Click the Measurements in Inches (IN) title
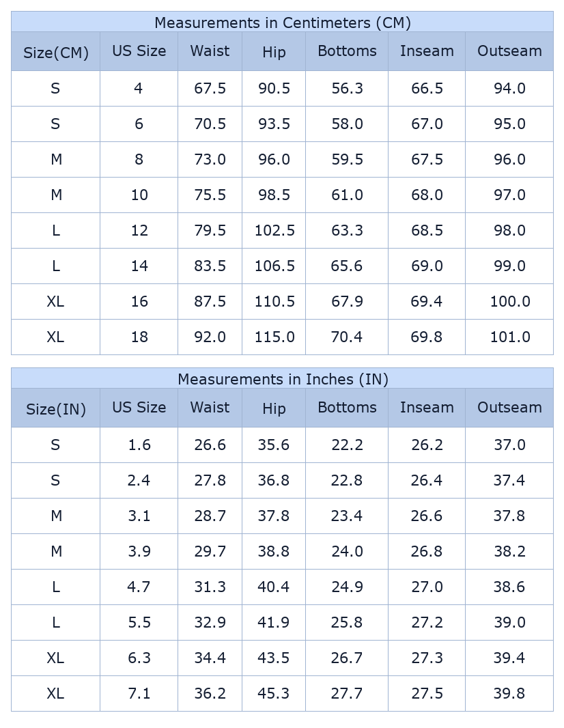The height and width of the screenshot is (728, 564). click(x=282, y=379)
